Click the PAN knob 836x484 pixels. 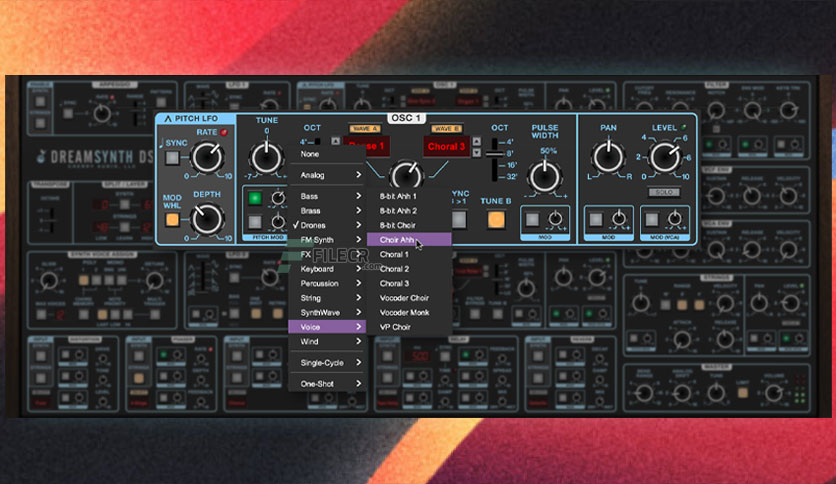click(x=608, y=157)
